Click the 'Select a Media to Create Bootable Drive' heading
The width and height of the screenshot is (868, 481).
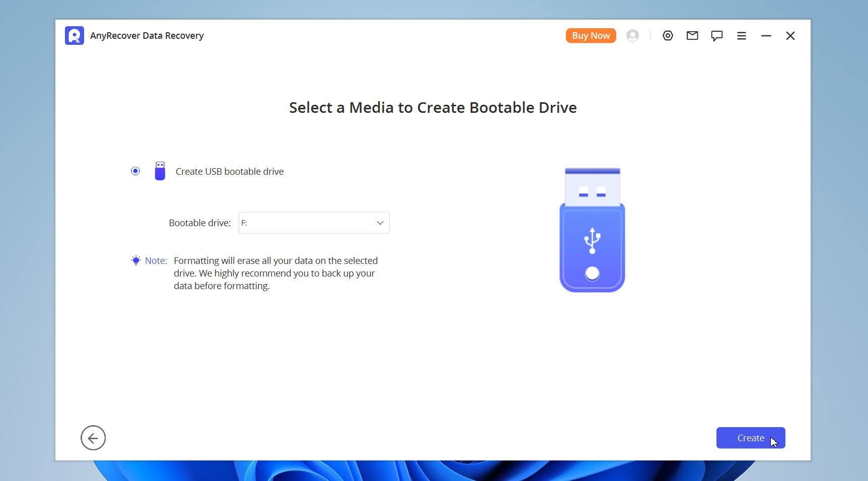pos(433,107)
